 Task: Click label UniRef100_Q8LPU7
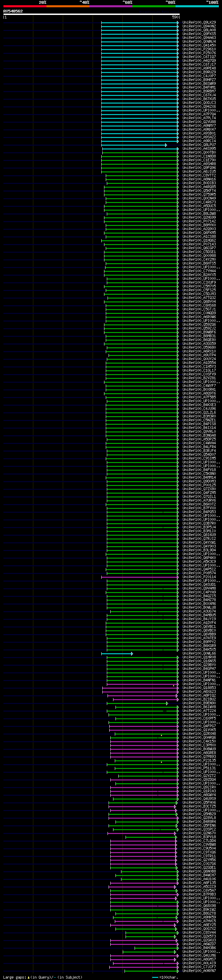199,145
